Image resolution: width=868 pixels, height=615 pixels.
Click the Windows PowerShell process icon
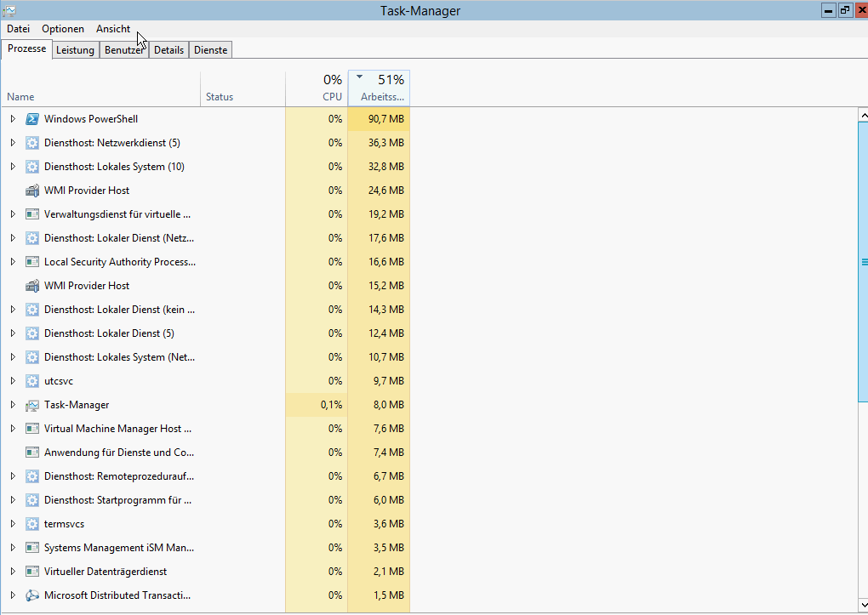[32, 119]
